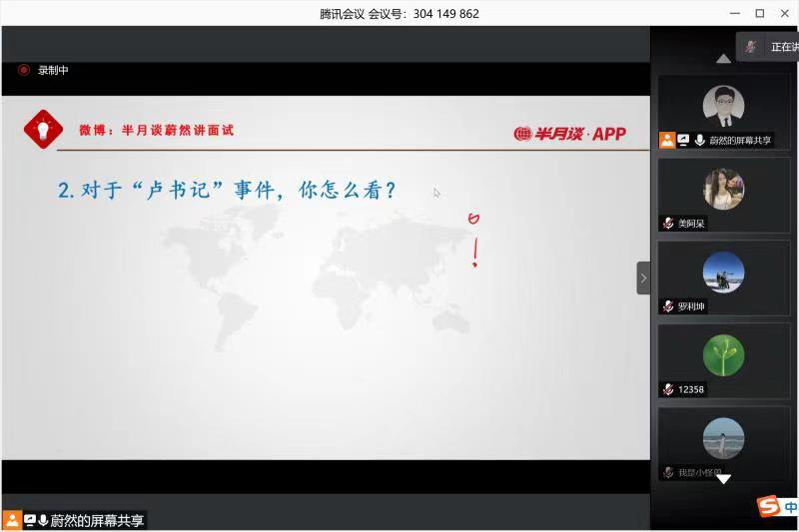Click microphone icon in 蔚然's tile
Viewport: 799px width, 532px height.
700,140
